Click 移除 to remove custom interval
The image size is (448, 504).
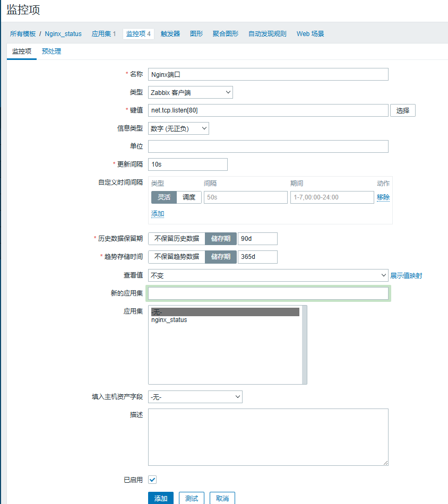(383, 197)
